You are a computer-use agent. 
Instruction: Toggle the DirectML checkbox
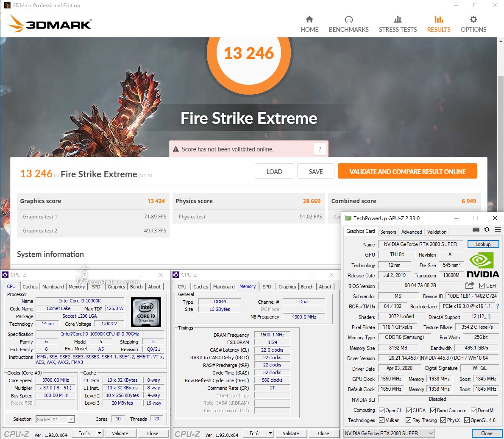[473, 411]
